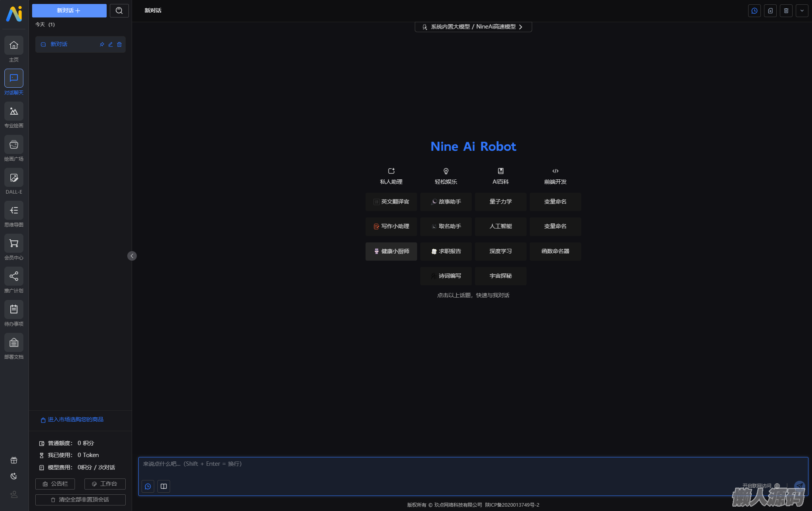812x511 pixels.
Task: Click the 健康小厨师 prompt button
Action: (x=391, y=252)
